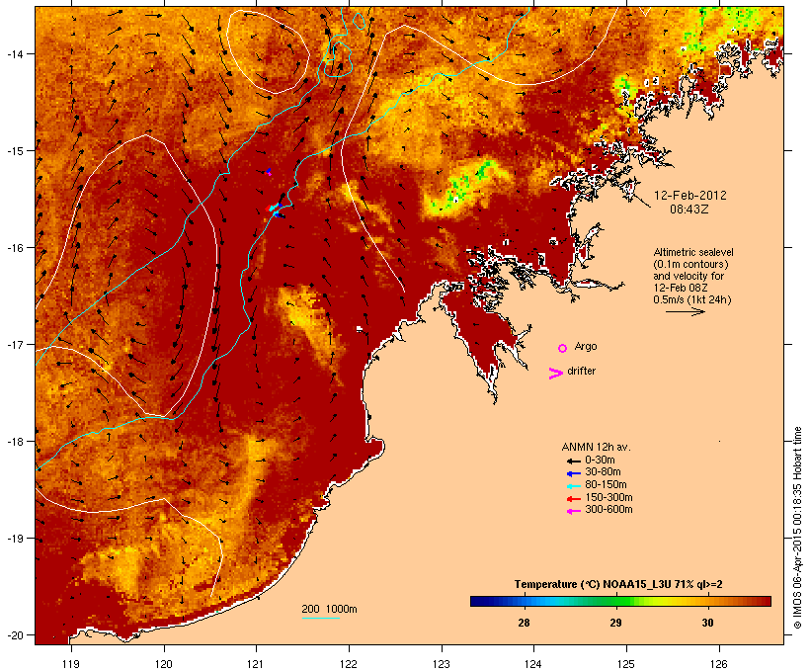
Task: Click the colorbar tick value 30
Action: [707, 623]
